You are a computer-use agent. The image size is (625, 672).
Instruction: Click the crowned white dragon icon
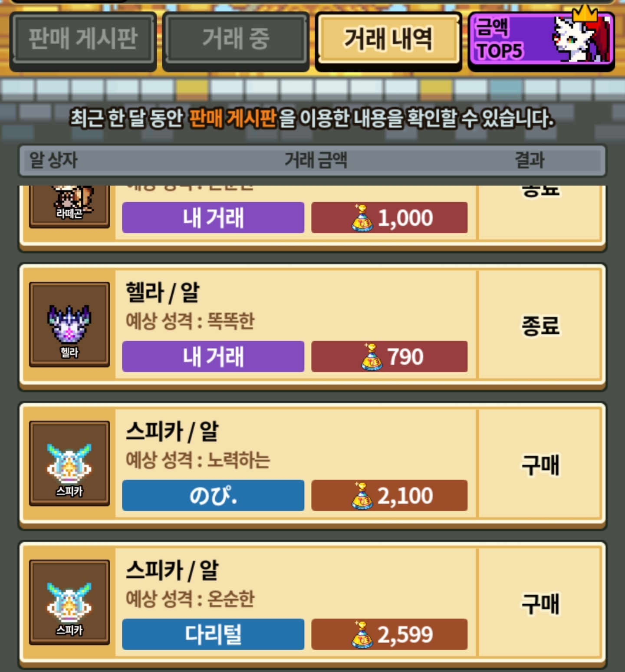click(581, 37)
